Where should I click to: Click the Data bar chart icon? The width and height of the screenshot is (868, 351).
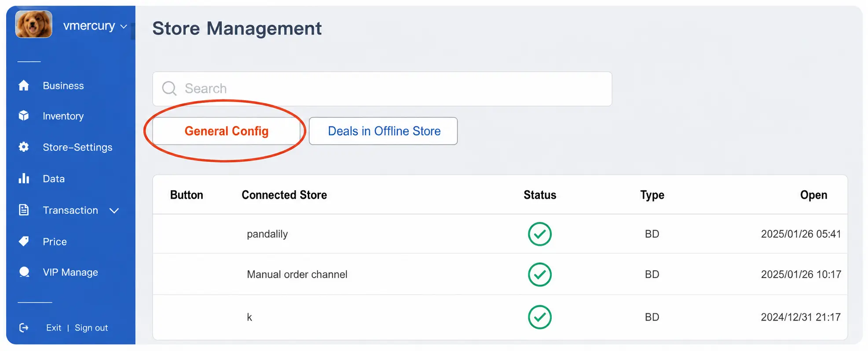coord(24,178)
